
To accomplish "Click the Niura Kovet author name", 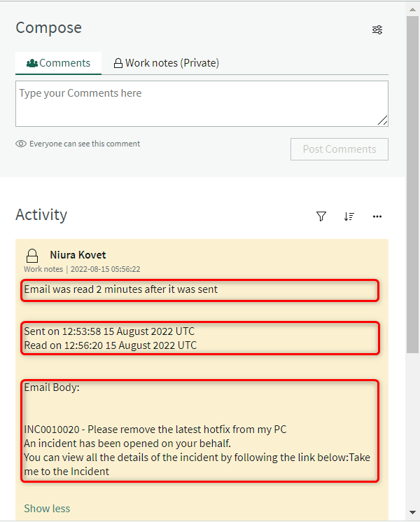I will 78,255.
